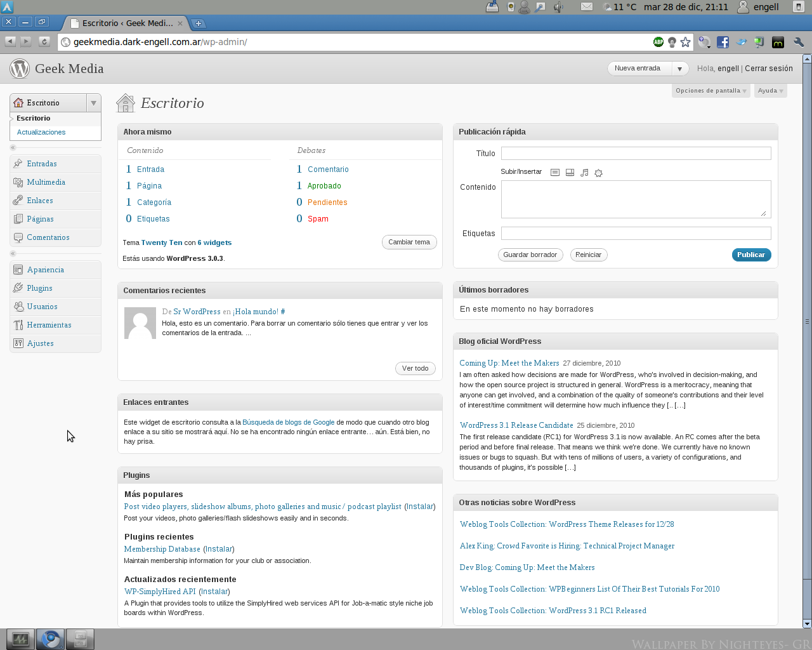Click the mail envelope tray icon
This screenshot has width=812, height=650.
tap(587, 7)
